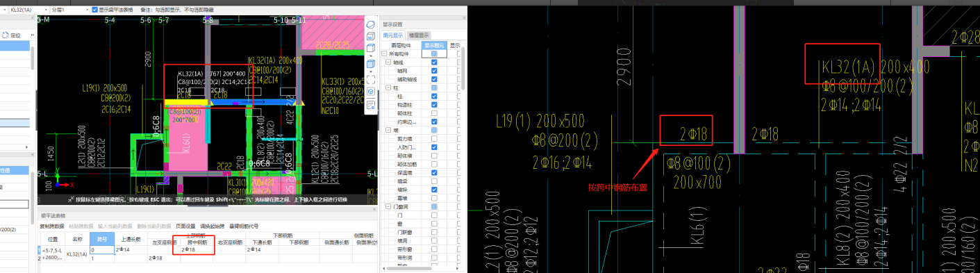This screenshot has height=273, width=980.
Task: Toggle the 显示梁平法表格 checkbox
Action: click(95, 10)
